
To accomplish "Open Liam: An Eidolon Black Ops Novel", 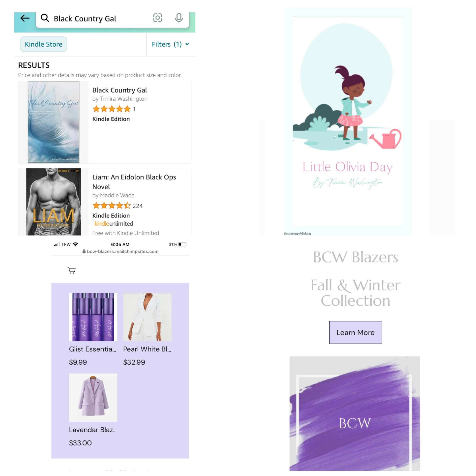I will point(134,182).
